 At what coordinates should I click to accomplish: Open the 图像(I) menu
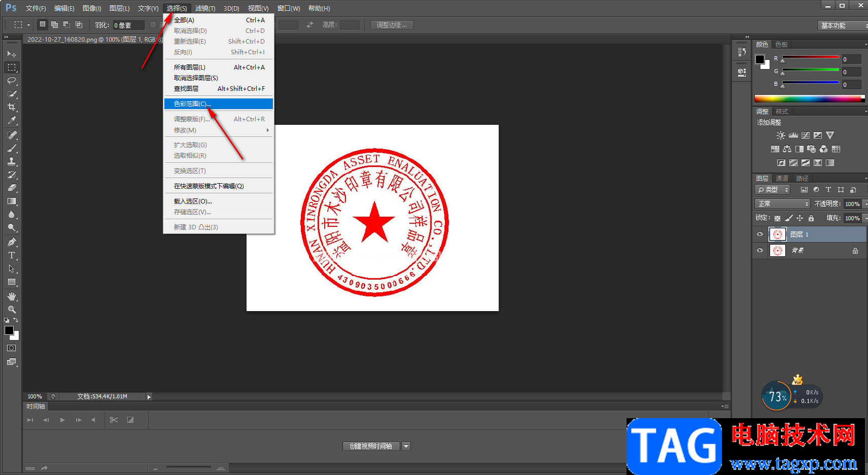92,8
